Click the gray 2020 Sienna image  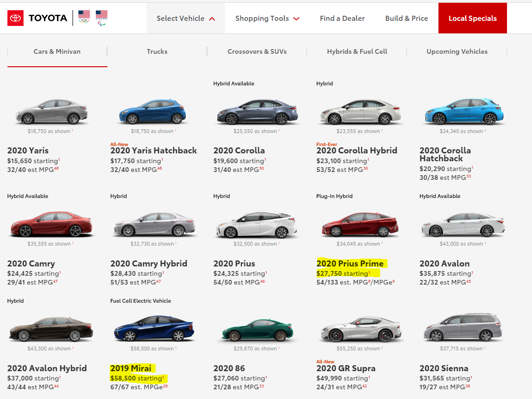click(x=463, y=327)
